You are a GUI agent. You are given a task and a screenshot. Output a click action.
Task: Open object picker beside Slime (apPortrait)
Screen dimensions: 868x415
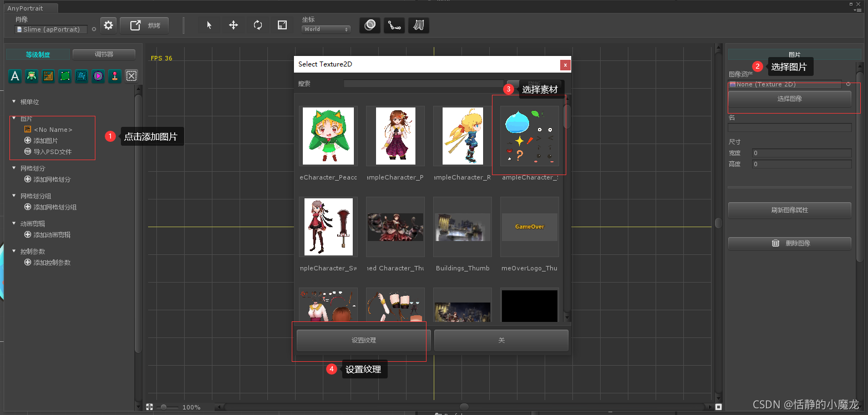click(94, 29)
